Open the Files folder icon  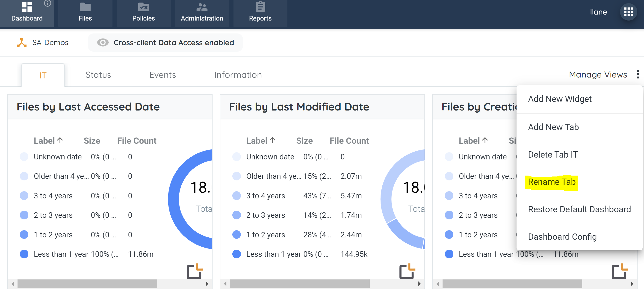click(85, 7)
